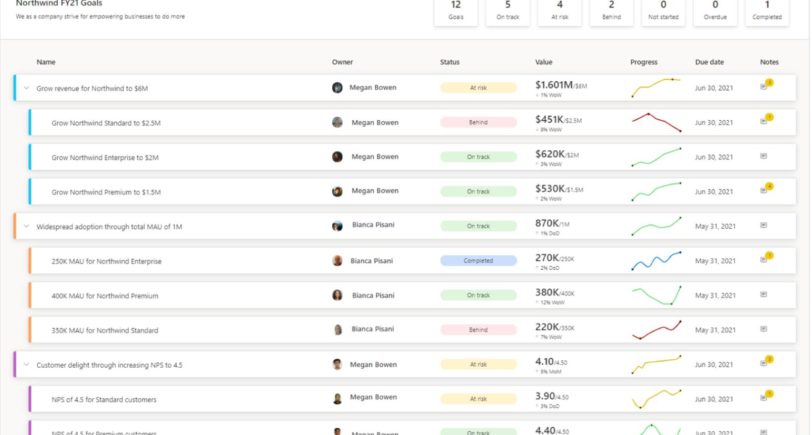Sort by the Owner column header
Viewport: 812px width, 435px height.
(342, 62)
